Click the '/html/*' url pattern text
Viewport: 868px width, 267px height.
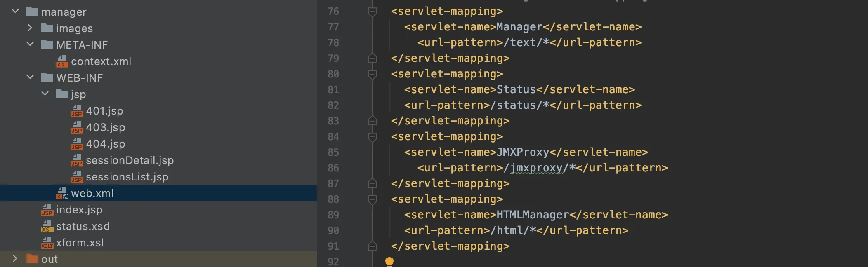(513, 230)
